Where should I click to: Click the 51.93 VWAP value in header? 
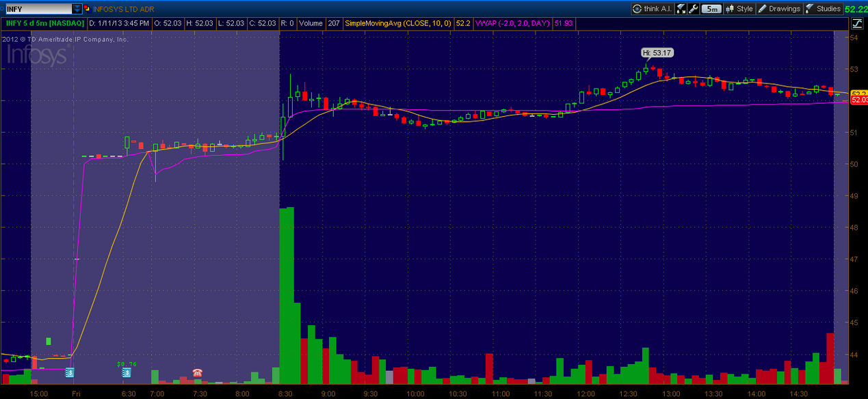(x=564, y=23)
